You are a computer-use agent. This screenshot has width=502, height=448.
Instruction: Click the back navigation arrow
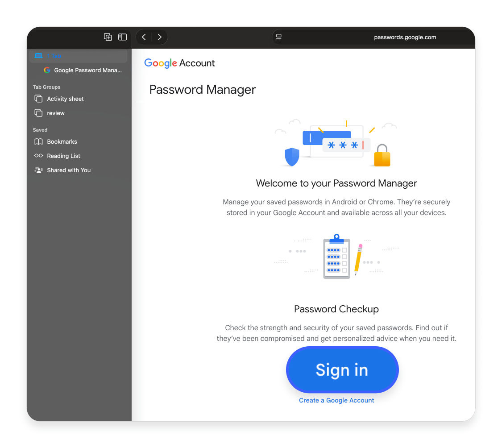click(144, 37)
